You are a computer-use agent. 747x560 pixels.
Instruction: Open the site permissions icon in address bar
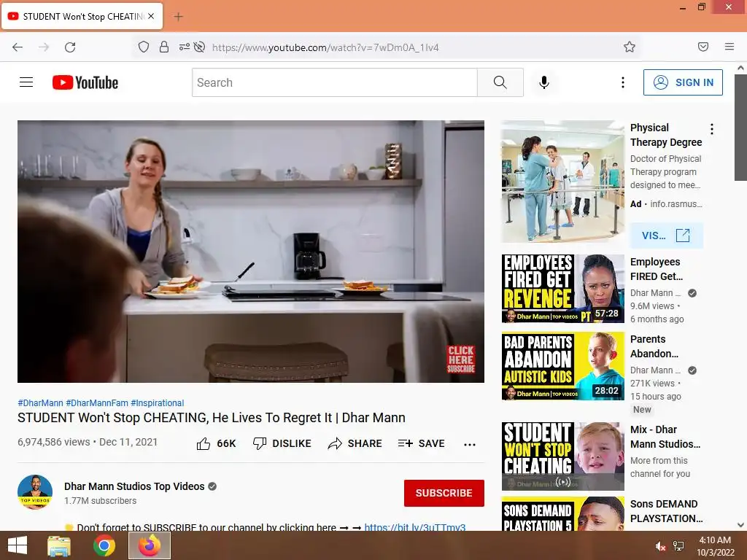pos(184,47)
